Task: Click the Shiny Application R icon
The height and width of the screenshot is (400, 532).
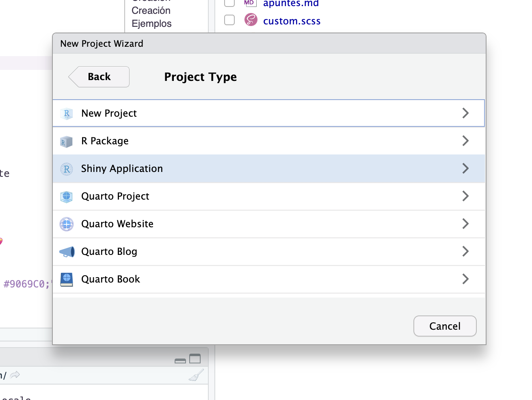Action: 67,169
